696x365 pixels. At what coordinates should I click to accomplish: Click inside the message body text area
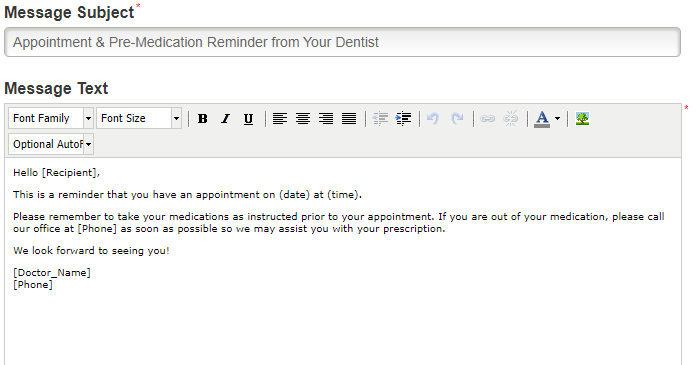tap(343, 262)
